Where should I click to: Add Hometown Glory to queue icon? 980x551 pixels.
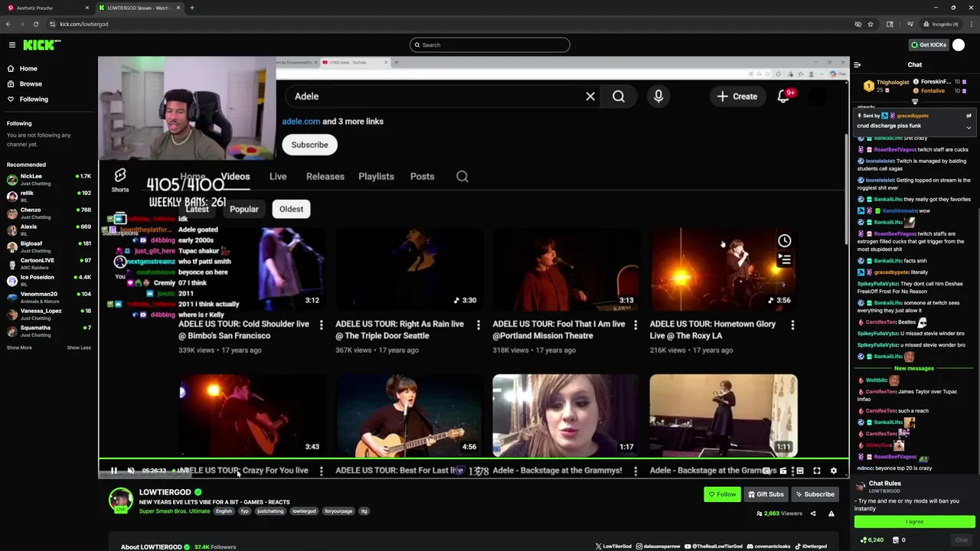[x=785, y=260]
